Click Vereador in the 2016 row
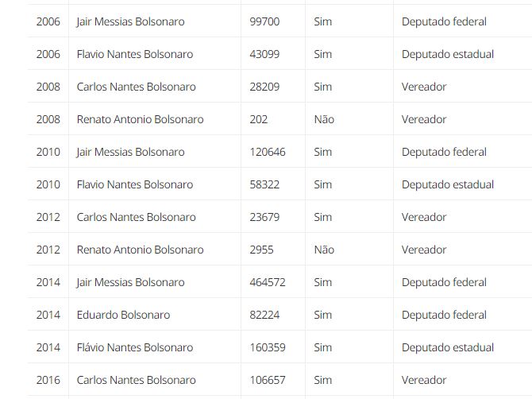Image resolution: width=532 pixels, height=399 pixels. click(x=424, y=380)
